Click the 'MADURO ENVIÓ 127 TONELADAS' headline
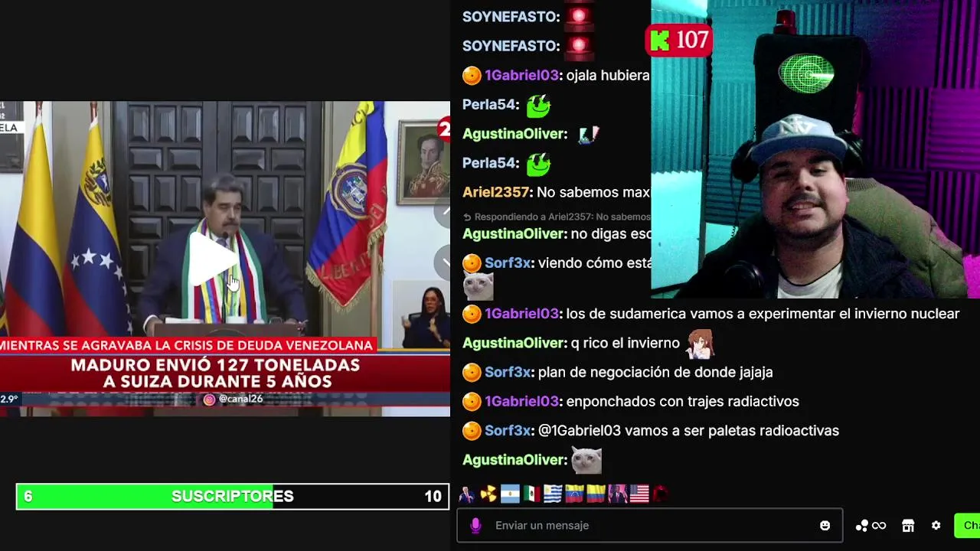The width and height of the screenshot is (980, 551). tap(215, 373)
